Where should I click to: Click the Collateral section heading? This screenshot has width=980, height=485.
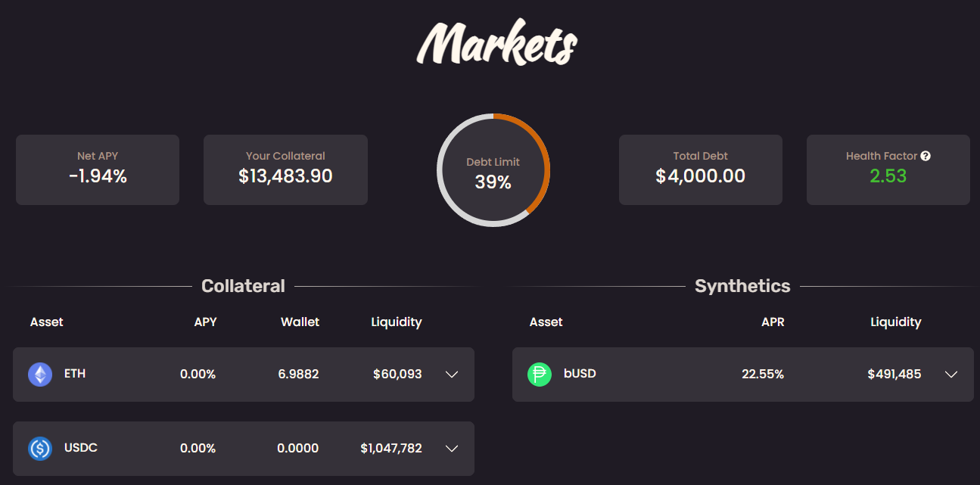243,286
